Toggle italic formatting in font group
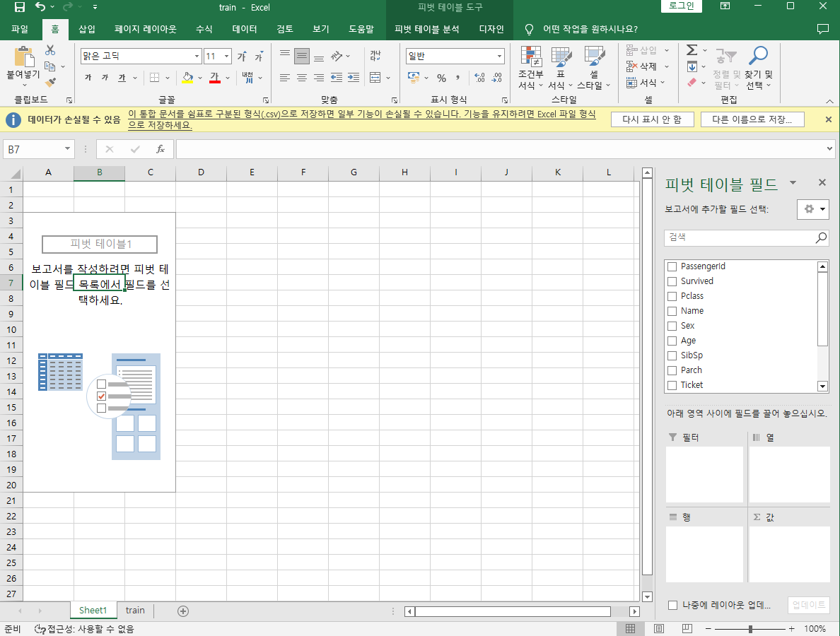The width and height of the screenshot is (840, 636). click(x=105, y=78)
